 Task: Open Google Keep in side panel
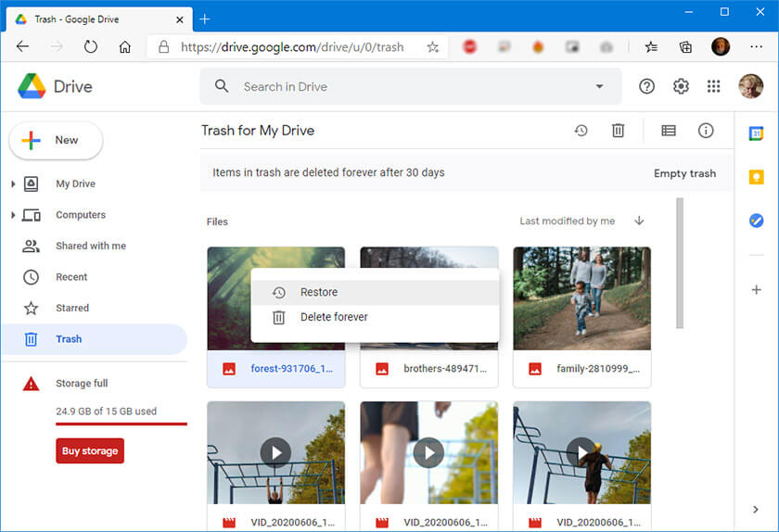[x=756, y=177]
